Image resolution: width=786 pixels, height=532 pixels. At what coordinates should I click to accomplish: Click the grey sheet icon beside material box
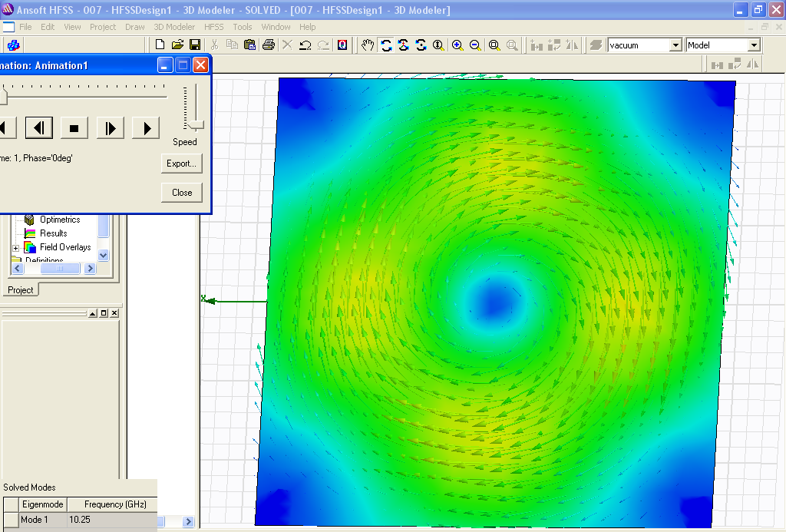click(x=596, y=45)
